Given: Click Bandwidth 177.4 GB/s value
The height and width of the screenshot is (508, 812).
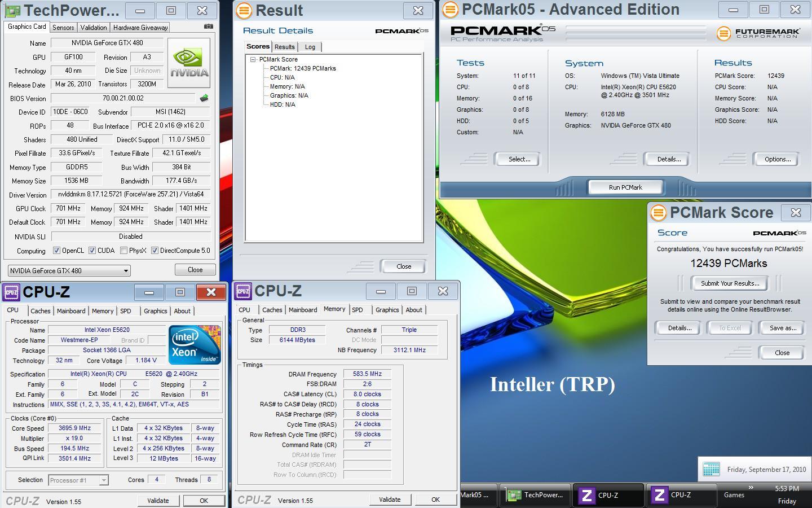Looking at the screenshot, I should (x=182, y=181).
